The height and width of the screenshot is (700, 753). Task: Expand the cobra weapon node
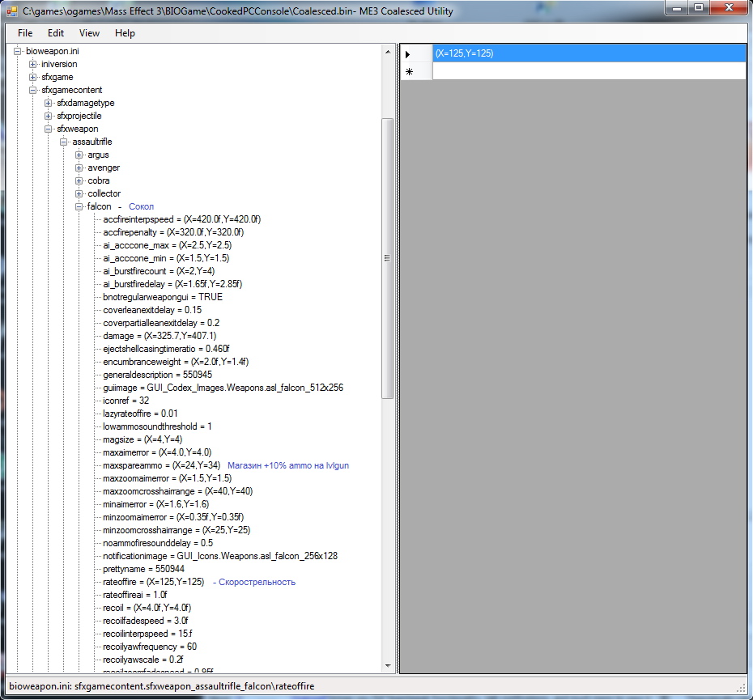tap(79, 180)
